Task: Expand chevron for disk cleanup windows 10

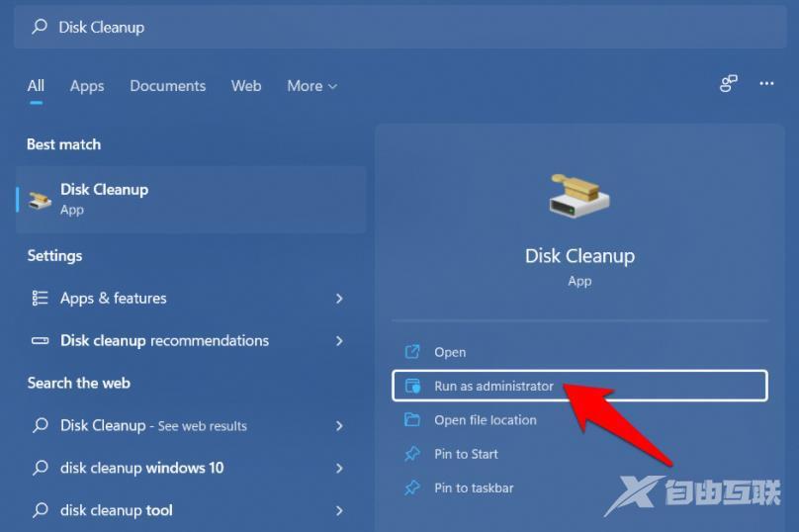Action: (339, 469)
